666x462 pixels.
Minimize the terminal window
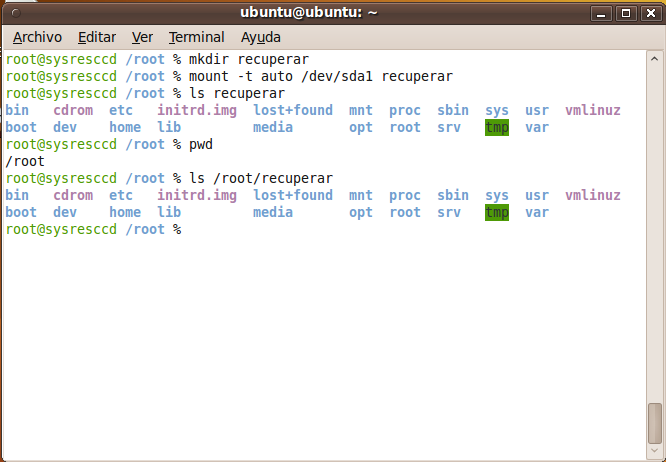click(x=601, y=14)
